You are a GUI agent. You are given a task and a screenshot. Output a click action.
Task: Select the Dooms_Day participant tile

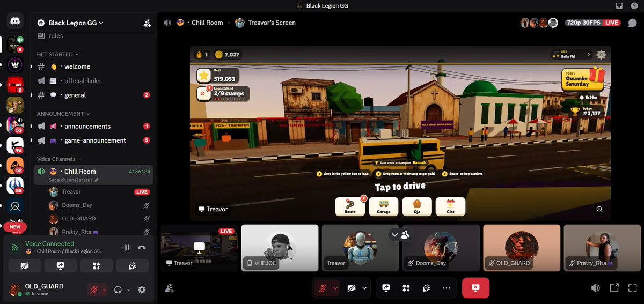441,248
